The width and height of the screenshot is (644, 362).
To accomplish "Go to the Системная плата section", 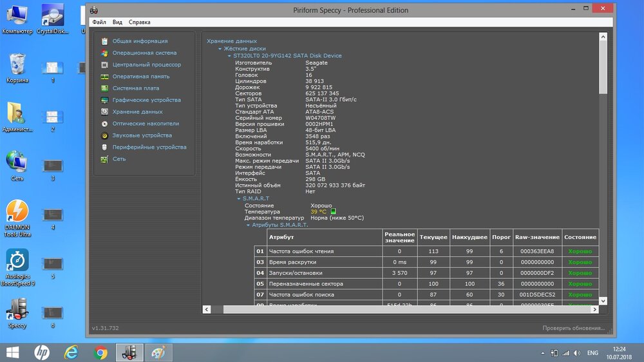I will (x=135, y=88).
